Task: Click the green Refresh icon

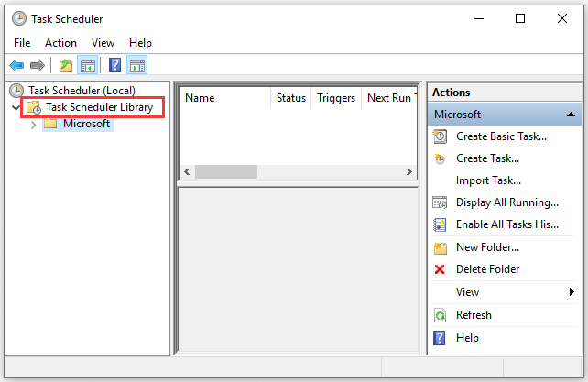Action: [440, 315]
